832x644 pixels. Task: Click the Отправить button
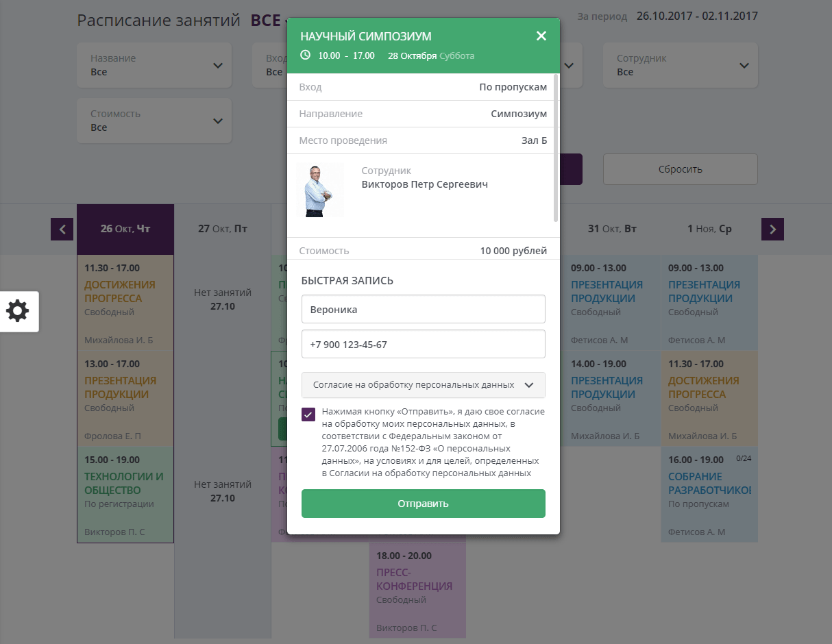click(x=424, y=504)
